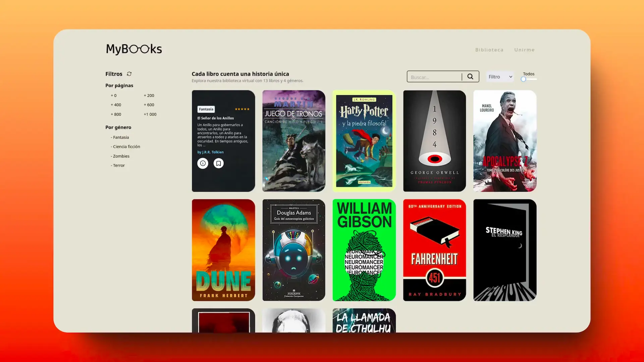644x362 pixels.
Task: Click inside the Buscar search field
Action: click(x=433, y=77)
